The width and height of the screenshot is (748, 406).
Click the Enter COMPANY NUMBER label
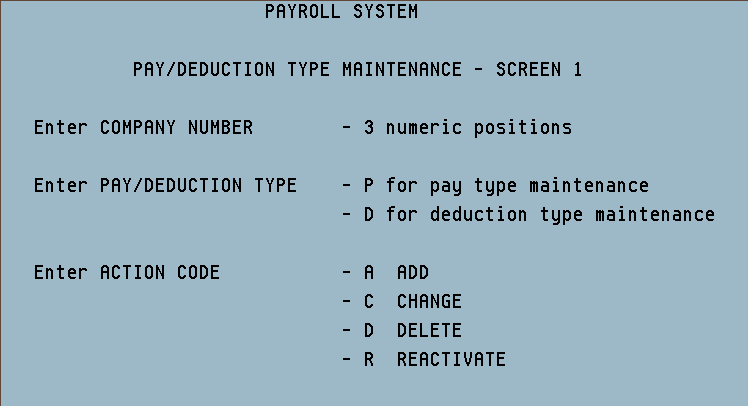tap(144, 127)
